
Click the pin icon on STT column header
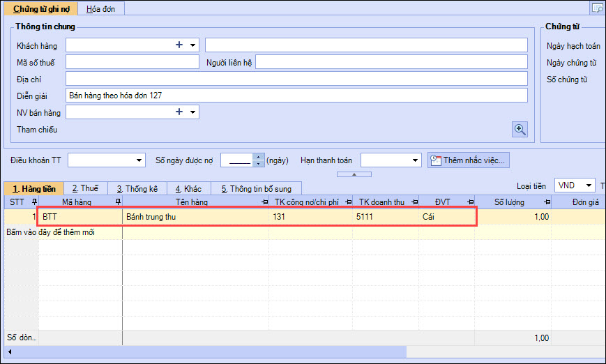coord(34,202)
